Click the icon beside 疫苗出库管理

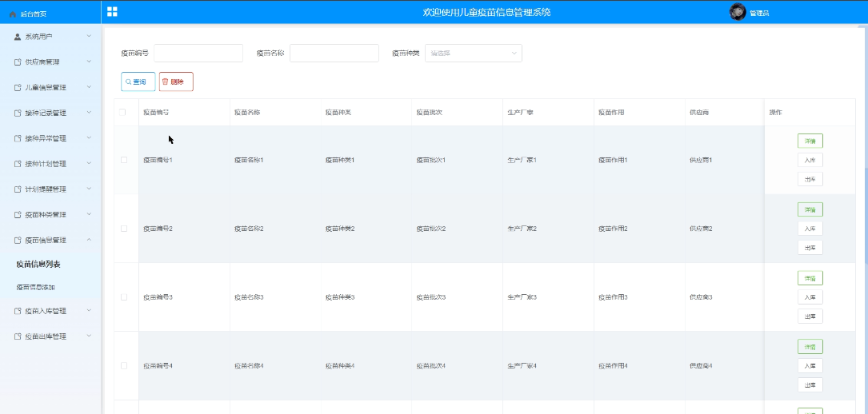[x=17, y=336]
